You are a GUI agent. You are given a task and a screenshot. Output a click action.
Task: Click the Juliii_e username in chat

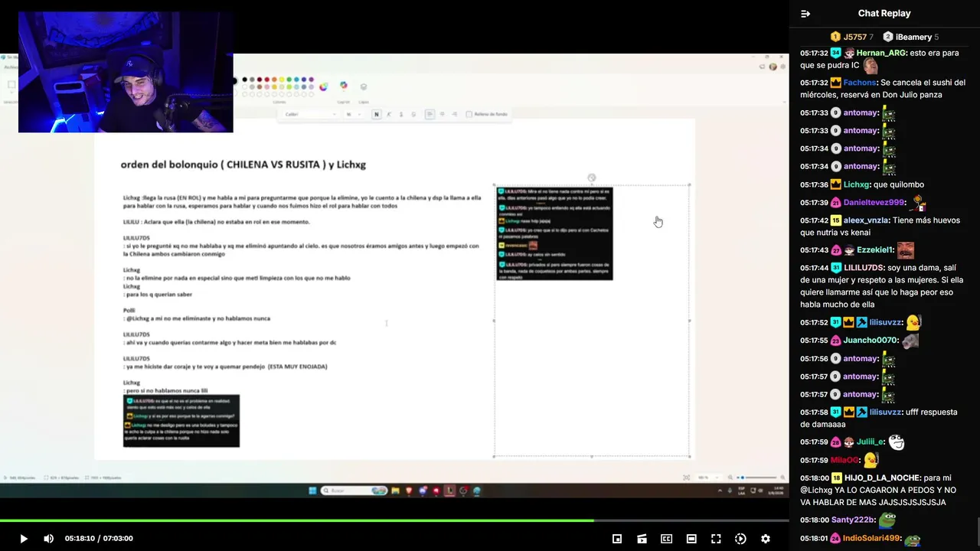(871, 442)
